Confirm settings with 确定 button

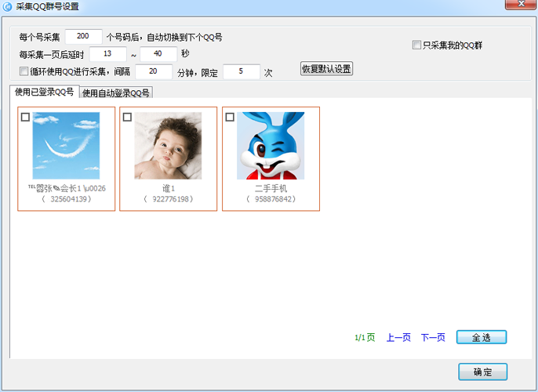483,372
